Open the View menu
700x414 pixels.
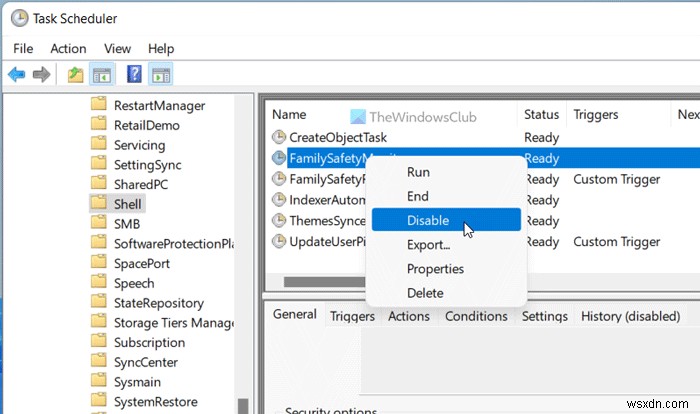(117, 48)
